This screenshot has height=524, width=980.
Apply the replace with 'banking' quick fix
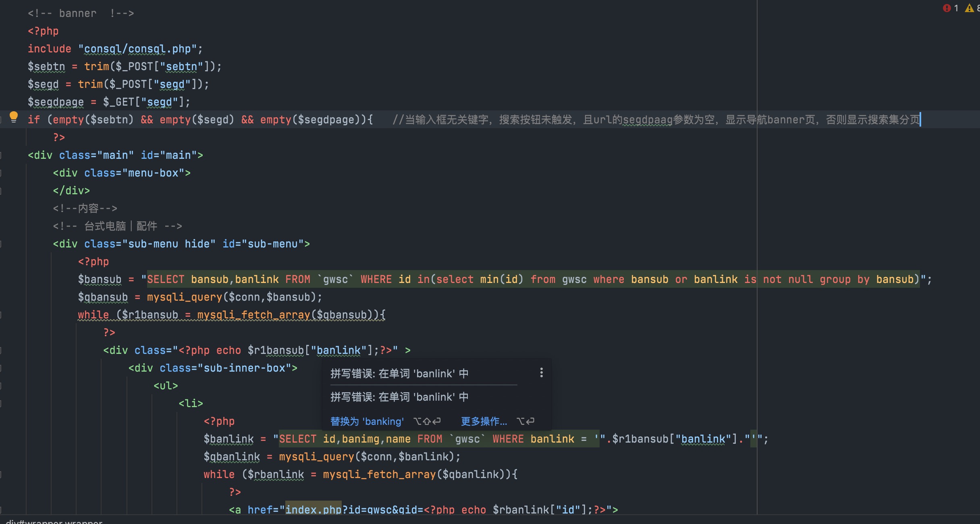[367, 421]
